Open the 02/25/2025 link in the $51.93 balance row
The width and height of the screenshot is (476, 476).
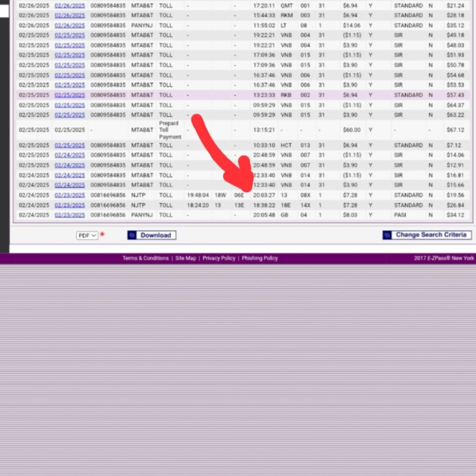pyautogui.click(x=70, y=55)
